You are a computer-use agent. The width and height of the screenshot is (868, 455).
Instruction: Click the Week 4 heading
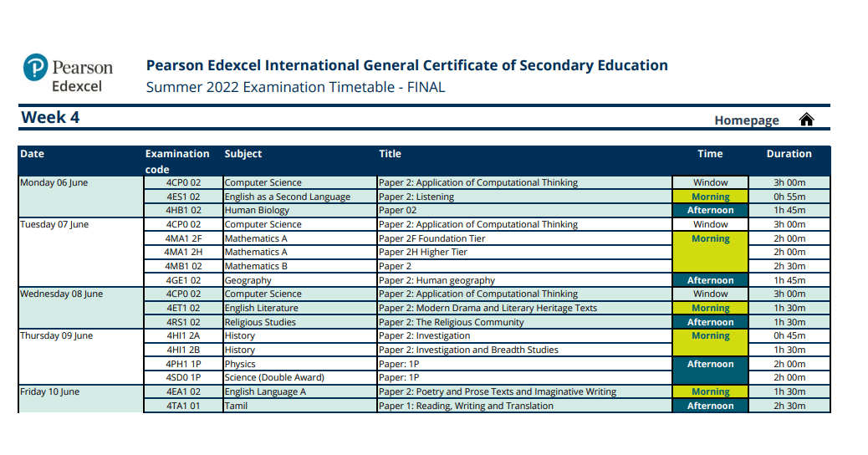click(50, 118)
